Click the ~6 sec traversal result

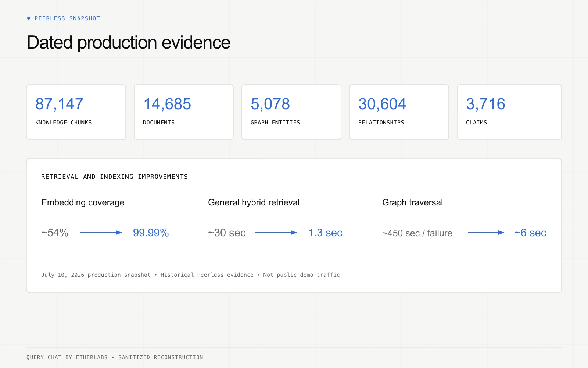pyautogui.click(x=530, y=233)
